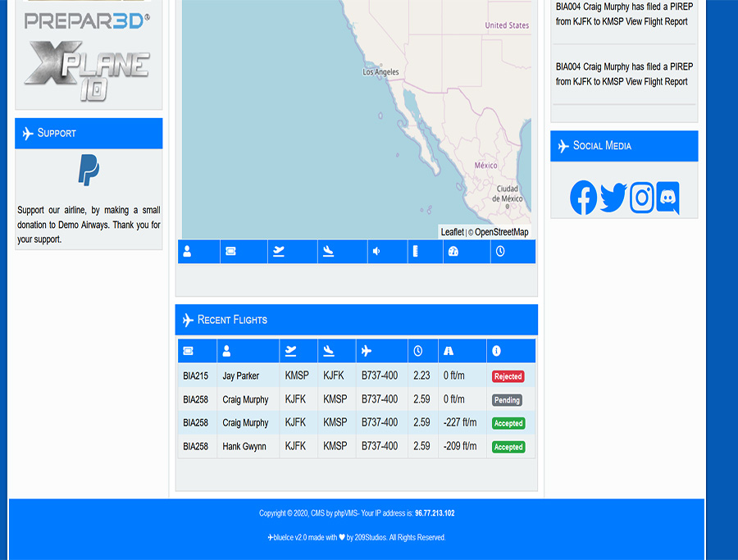
Task: Click the Facebook social media icon
Action: tap(583, 198)
